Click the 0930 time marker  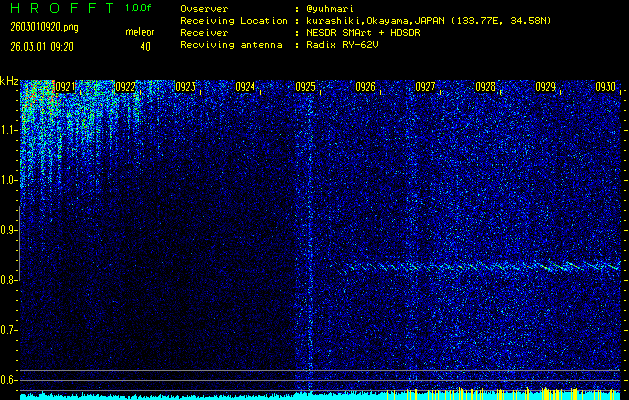[x=605, y=87]
